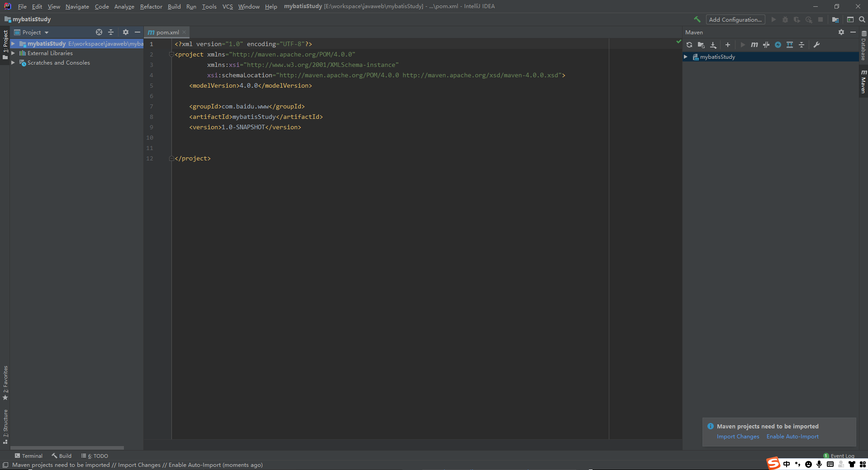Screen dimensions: 868x470
Task: Open the 6: TODO tool window
Action: pyautogui.click(x=95, y=456)
